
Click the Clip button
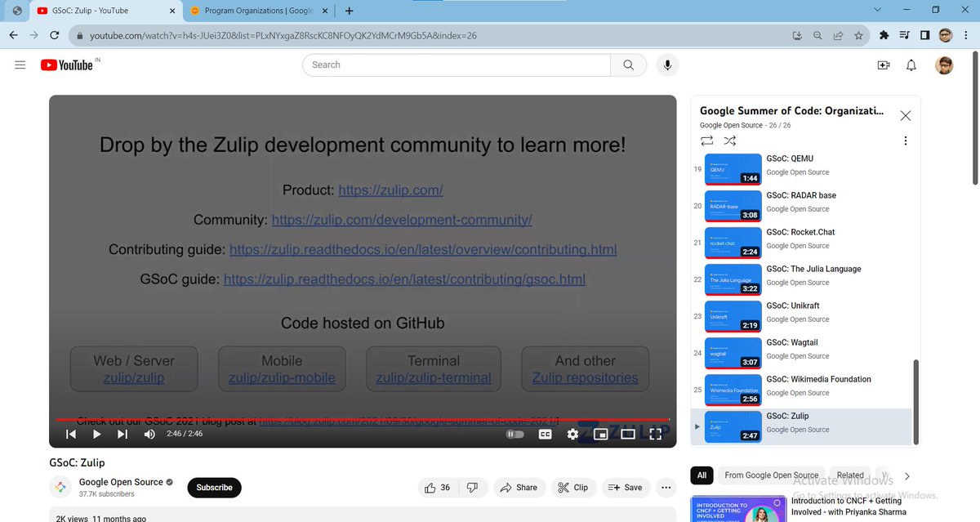point(572,488)
